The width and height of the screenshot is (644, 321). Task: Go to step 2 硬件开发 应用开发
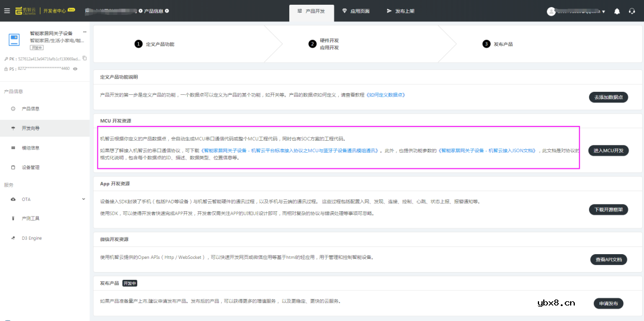[x=324, y=44]
